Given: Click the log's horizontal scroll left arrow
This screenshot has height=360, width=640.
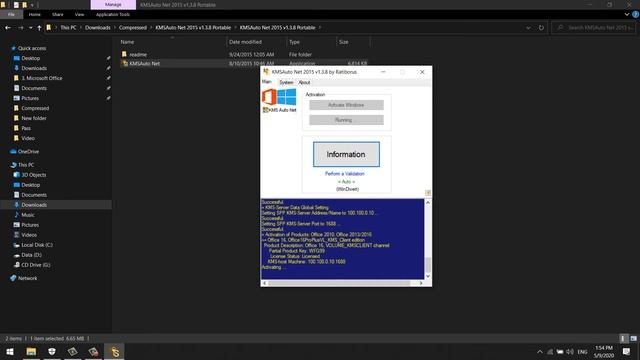Looking at the screenshot, I should (x=264, y=283).
